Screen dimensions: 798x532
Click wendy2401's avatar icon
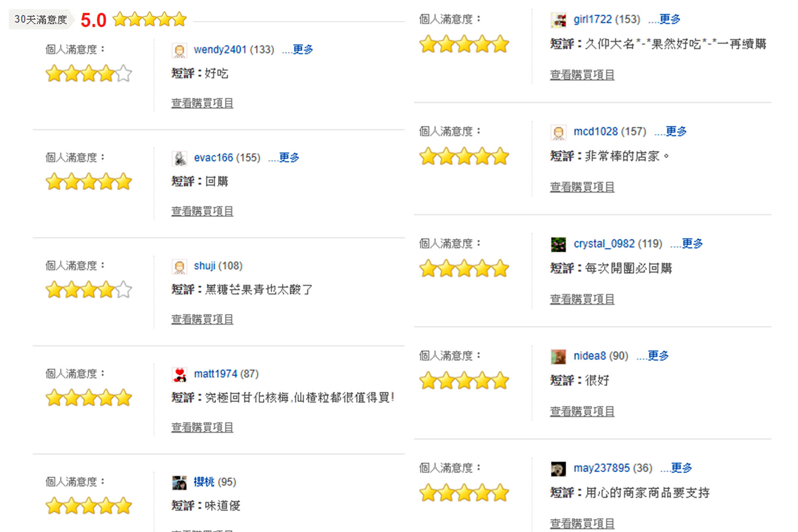[179, 51]
